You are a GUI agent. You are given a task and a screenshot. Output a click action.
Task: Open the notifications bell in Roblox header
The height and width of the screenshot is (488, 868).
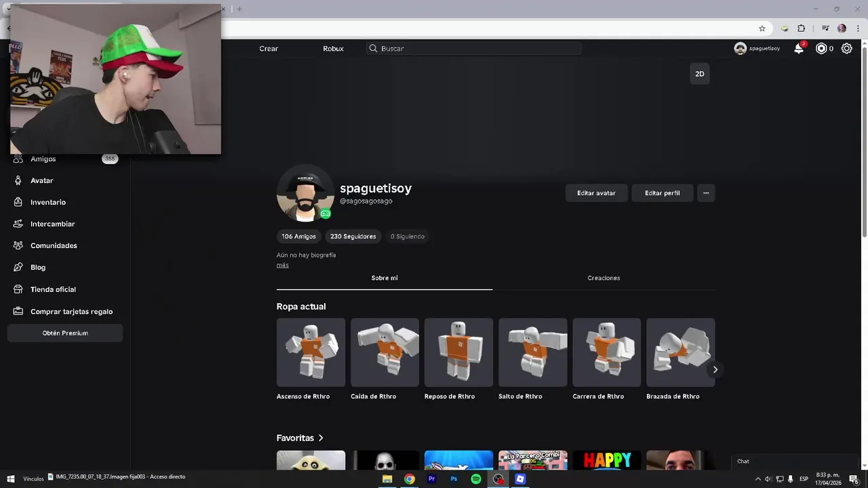tap(799, 49)
